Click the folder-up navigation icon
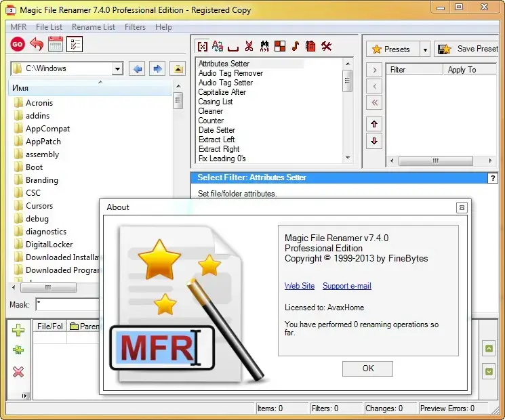 pyautogui.click(x=178, y=69)
